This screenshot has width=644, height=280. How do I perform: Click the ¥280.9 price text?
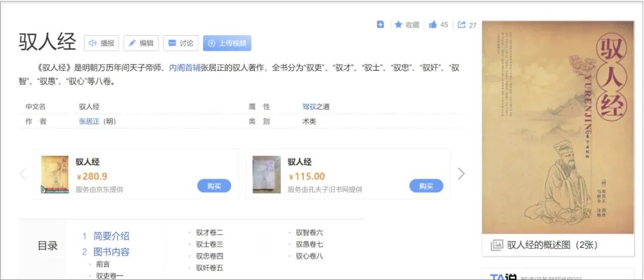click(92, 176)
